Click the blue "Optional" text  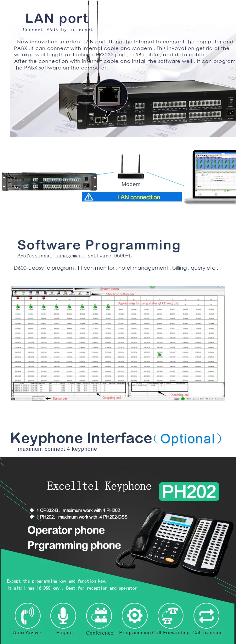[x=188, y=439]
